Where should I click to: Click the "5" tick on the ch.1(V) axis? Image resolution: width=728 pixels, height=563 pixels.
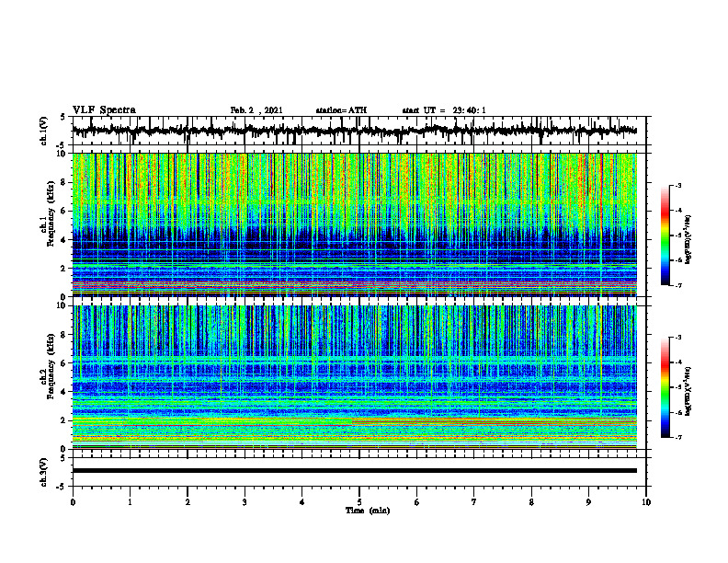63,117
